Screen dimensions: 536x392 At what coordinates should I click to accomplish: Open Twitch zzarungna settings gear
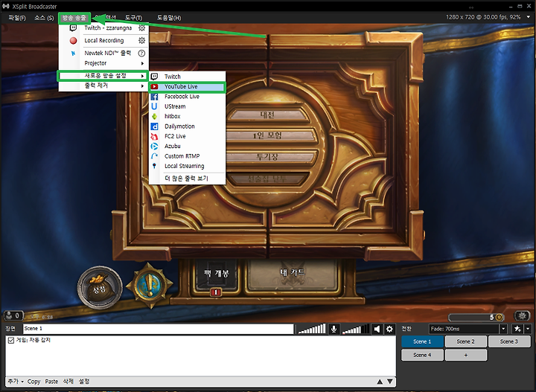pyautogui.click(x=141, y=28)
